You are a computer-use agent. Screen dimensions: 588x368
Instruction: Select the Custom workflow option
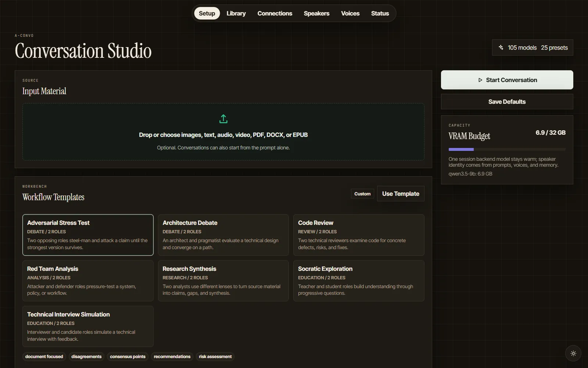[362, 194]
